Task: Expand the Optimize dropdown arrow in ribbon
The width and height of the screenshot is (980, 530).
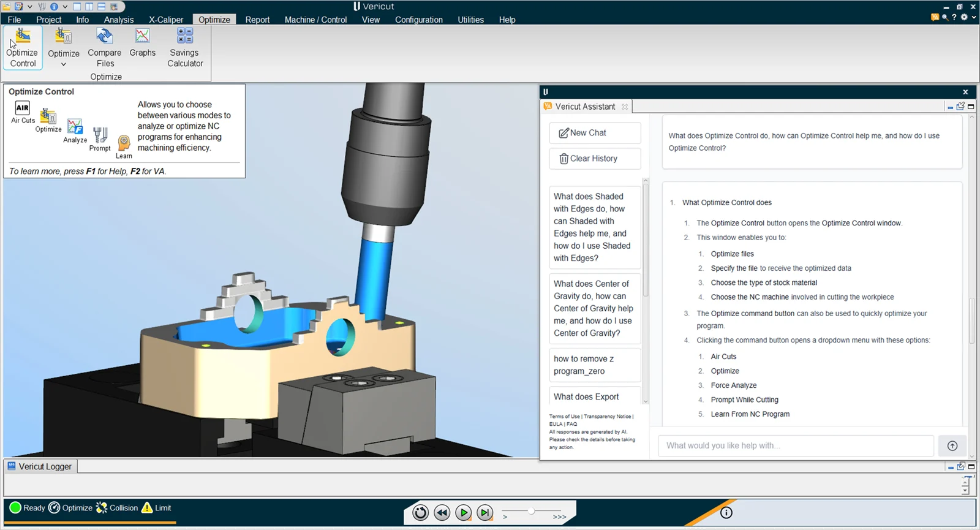Action: pos(64,64)
